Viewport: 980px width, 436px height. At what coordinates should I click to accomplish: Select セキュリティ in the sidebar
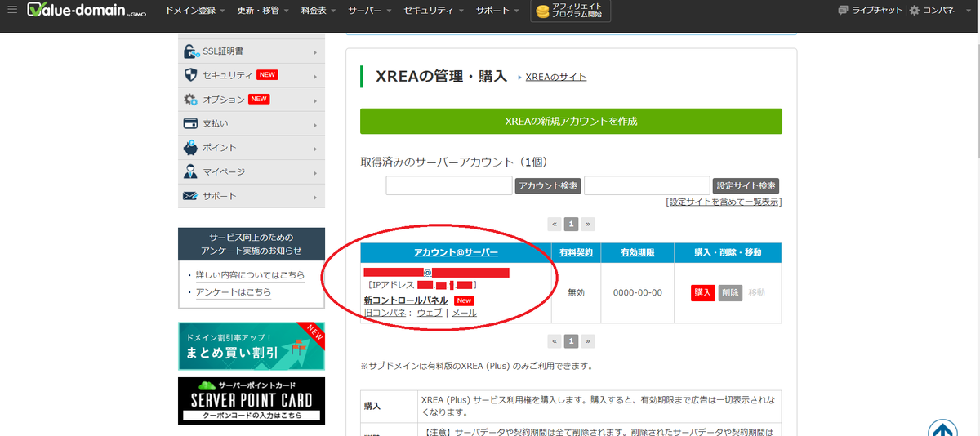252,75
